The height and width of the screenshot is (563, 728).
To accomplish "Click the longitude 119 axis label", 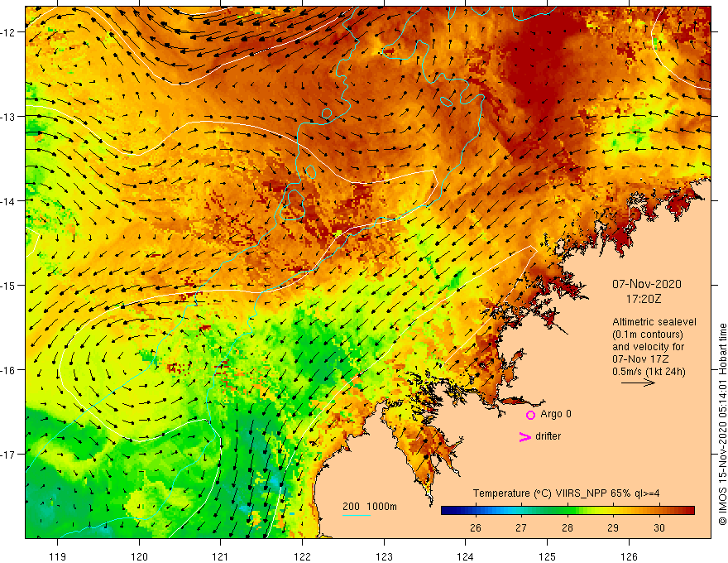I will pyautogui.click(x=57, y=556).
